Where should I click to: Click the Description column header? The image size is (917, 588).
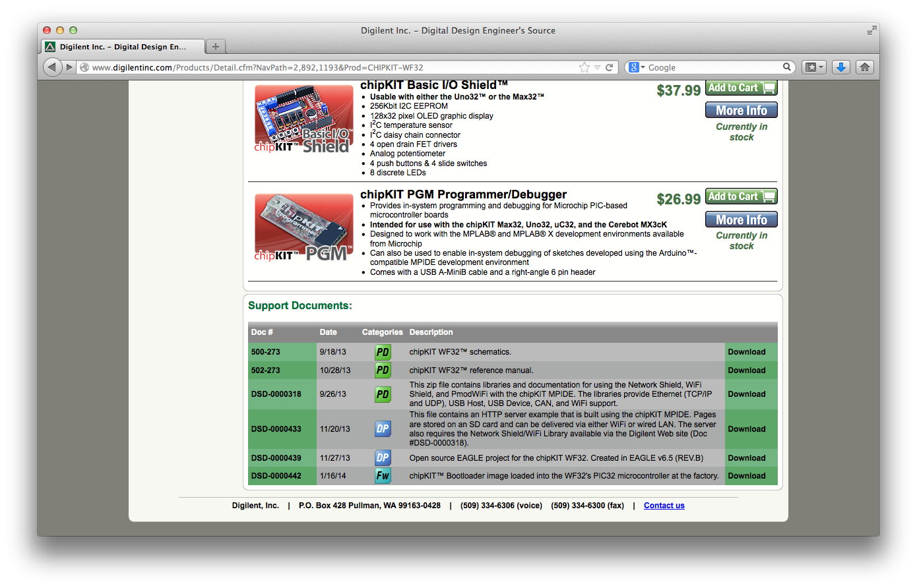coord(431,332)
